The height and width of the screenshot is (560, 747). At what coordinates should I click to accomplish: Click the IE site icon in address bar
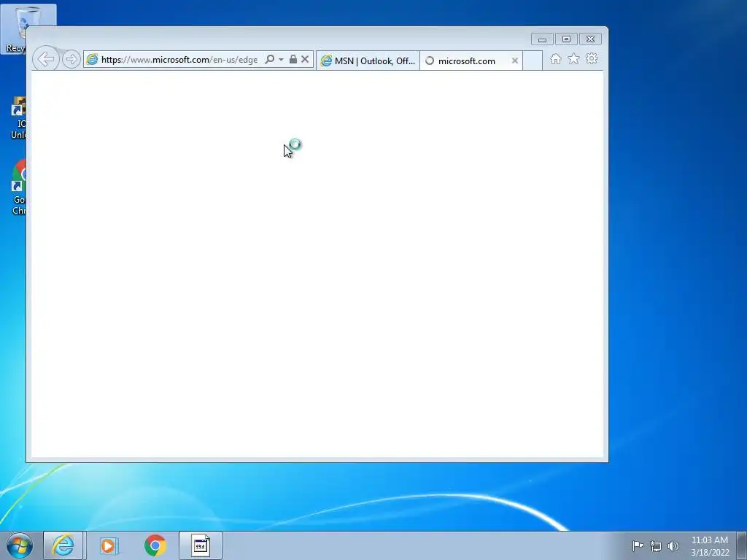point(92,60)
